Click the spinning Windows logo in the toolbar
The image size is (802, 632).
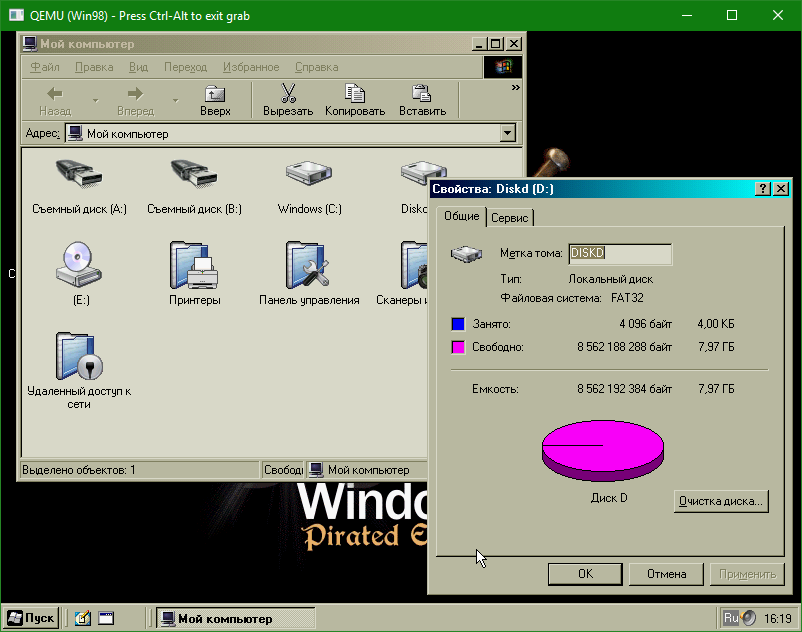coord(503,66)
